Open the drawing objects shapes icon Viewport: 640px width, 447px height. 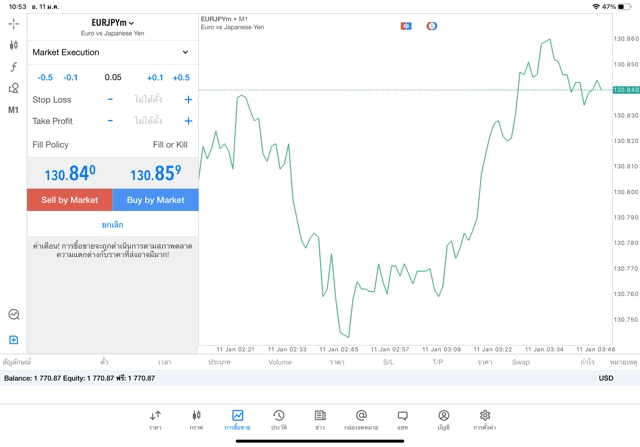click(x=13, y=88)
